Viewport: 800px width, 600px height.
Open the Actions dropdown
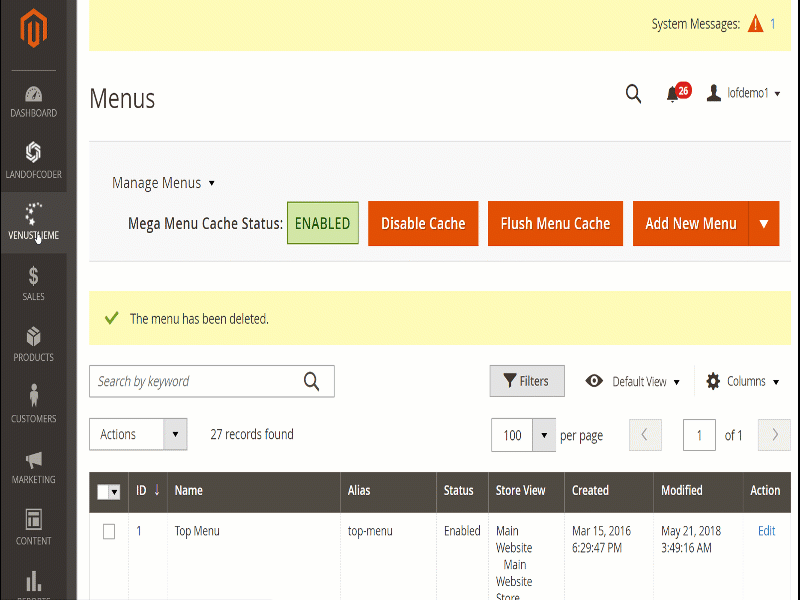tap(138, 434)
